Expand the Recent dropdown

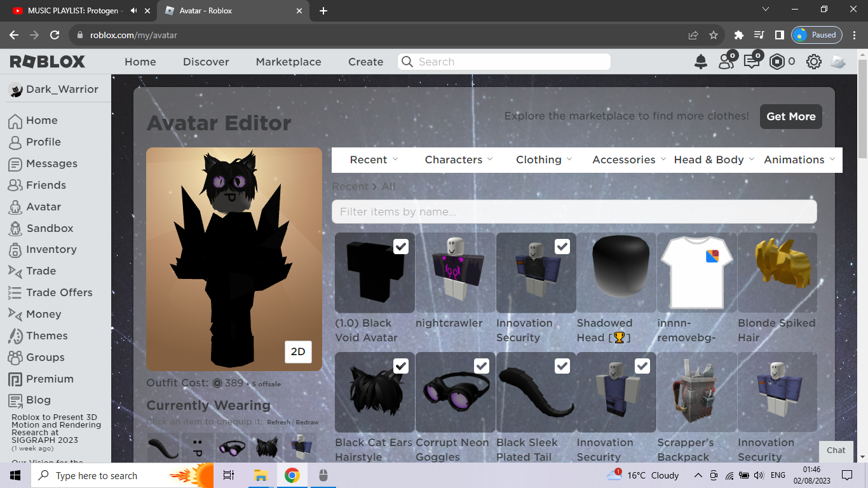374,160
